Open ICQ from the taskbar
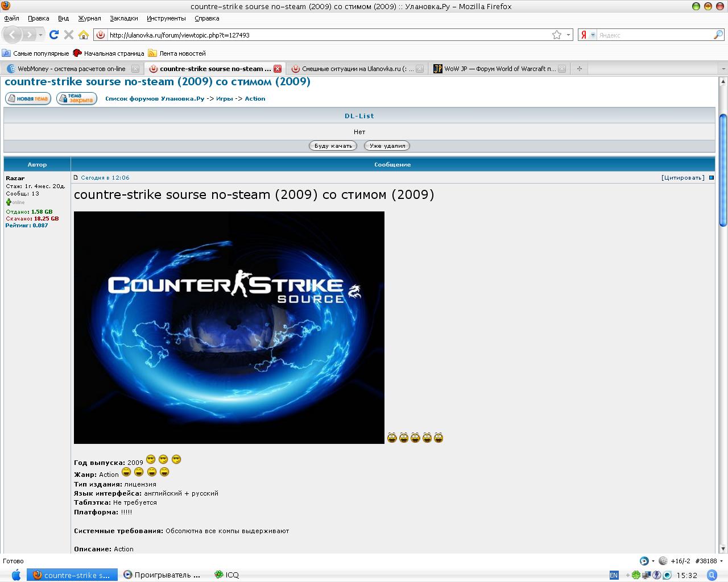The width and height of the screenshot is (728, 582). 226,575
